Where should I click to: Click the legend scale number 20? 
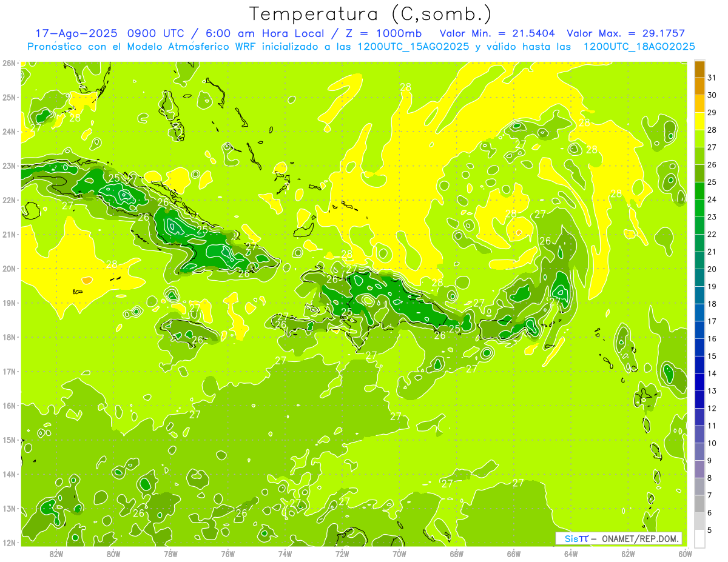tap(712, 269)
